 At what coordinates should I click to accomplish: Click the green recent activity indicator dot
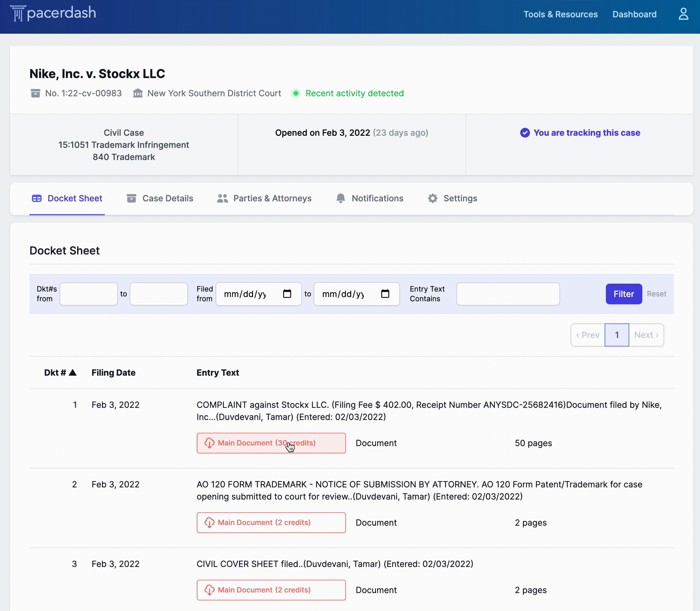[296, 93]
